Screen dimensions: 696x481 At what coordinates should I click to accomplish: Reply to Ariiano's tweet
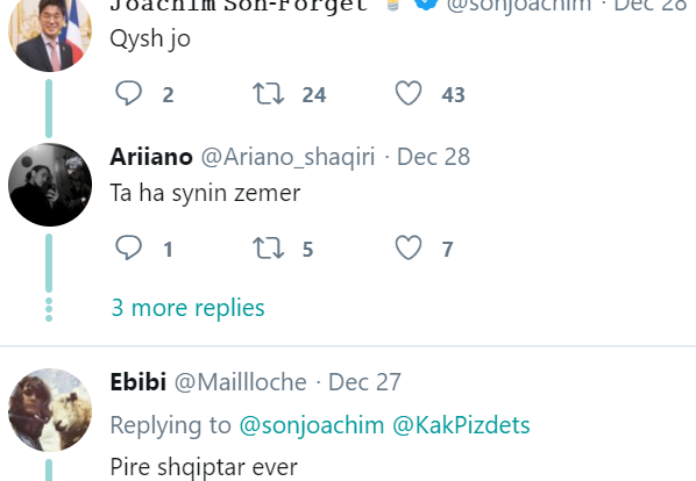[x=129, y=249]
